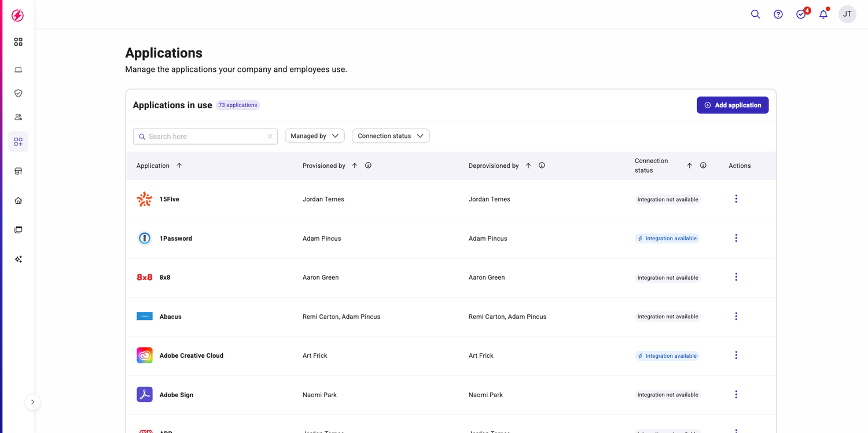The height and width of the screenshot is (433, 868).
Task: Open the Home section in the sidebar
Action: pos(18,200)
